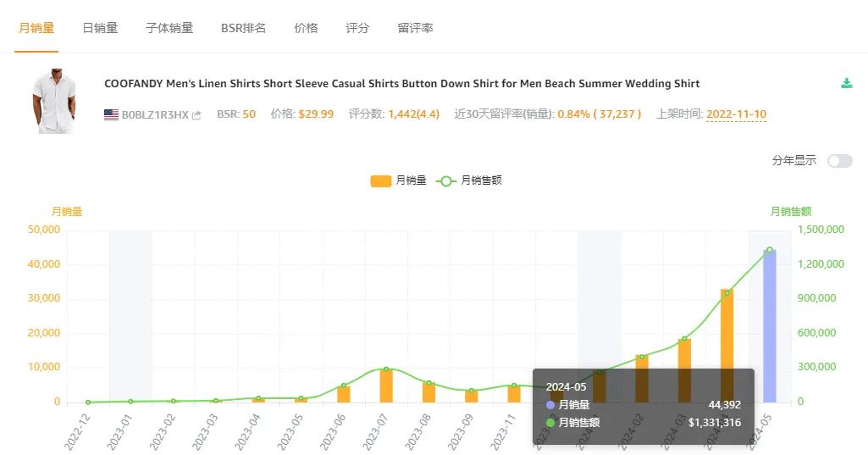Click the 1,500,000 right axis value
Viewport: 868px width, 455px height.
click(x=821, y=230)
